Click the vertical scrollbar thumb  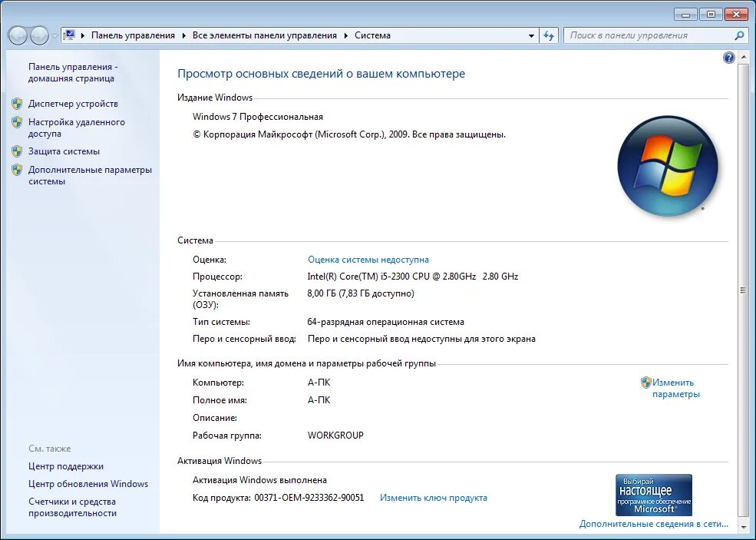pos(742,290)
